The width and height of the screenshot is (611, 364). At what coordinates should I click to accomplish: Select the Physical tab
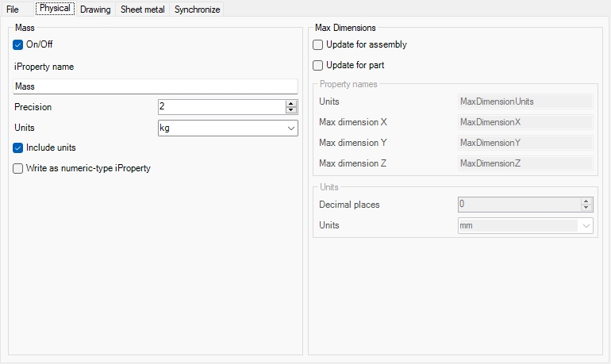55,9
